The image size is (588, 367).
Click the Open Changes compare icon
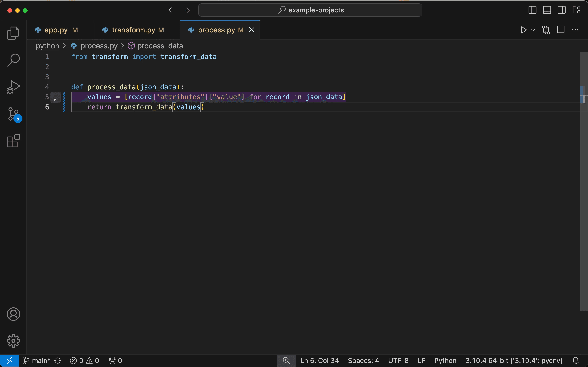pyautogui.click(x=546, y=30)
